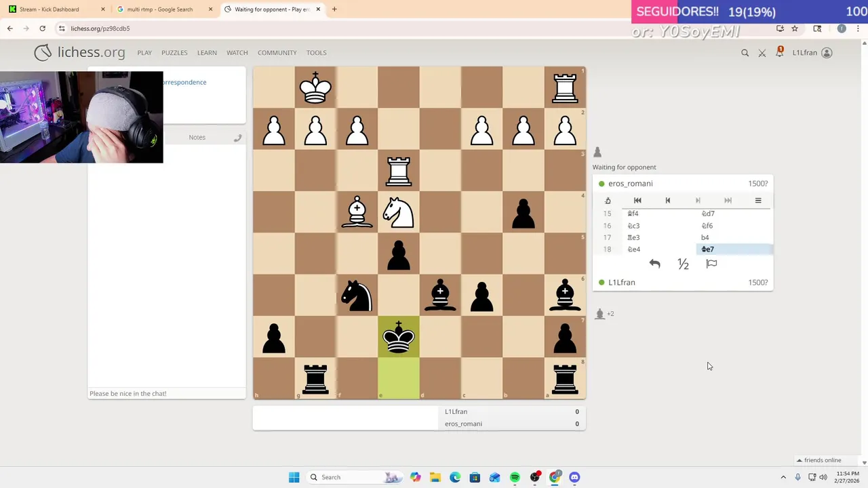The image size is (868, 488).
Task: Click the highlighted empty e8 square
Action: pos(399,378)
